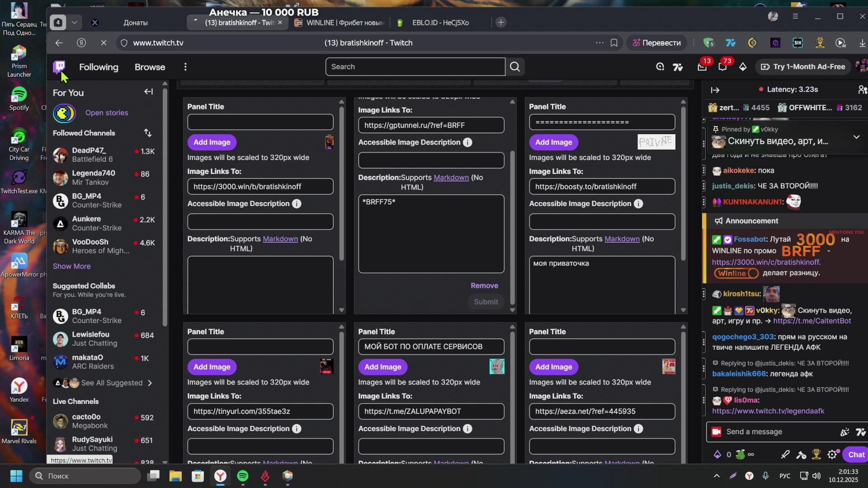The image size is (868, 488).
Task: Click the search magnifier button
Action: 515,67
